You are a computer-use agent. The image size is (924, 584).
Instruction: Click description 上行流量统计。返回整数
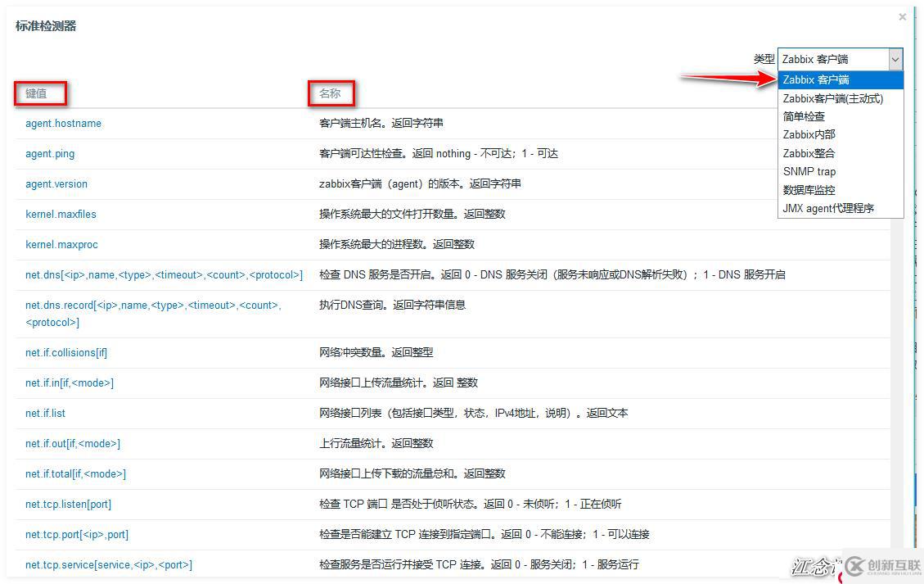coord(376,443)
